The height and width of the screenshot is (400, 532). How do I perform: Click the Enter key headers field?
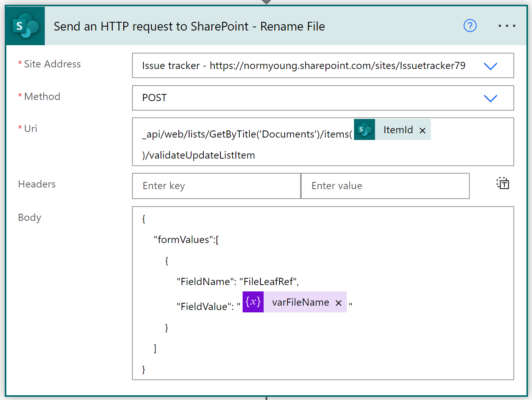click(x=216, y=186)
